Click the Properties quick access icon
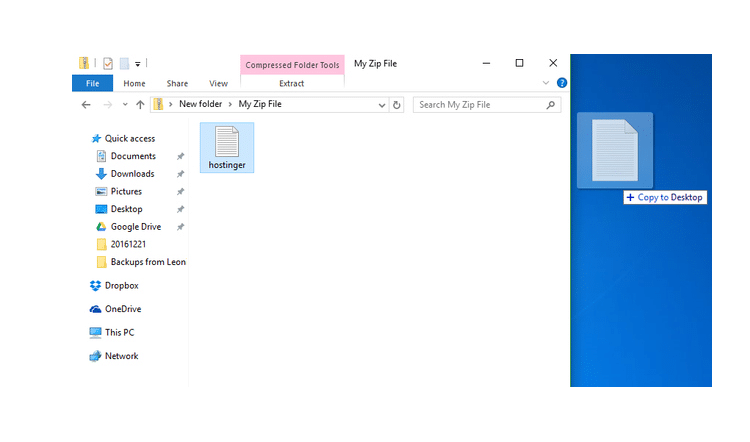This screenshot has height=442, width=750. pos(108,63)
